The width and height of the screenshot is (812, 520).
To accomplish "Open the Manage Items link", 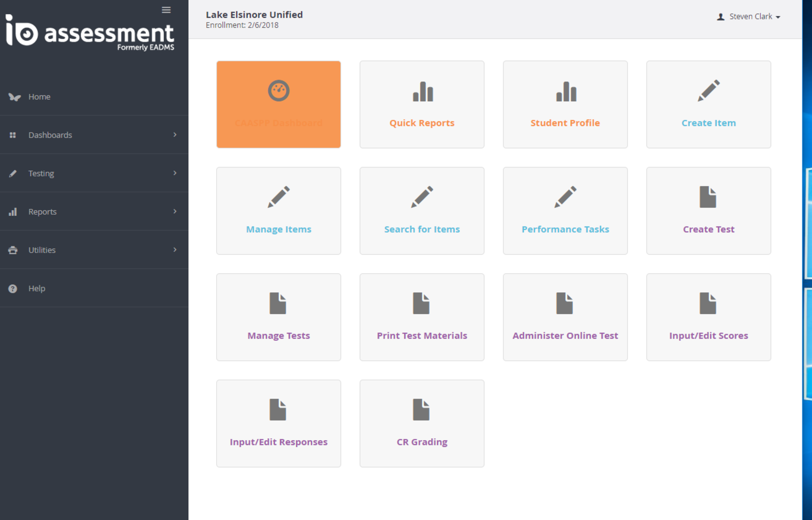I will pyautogui.click(x=278, y=229).
